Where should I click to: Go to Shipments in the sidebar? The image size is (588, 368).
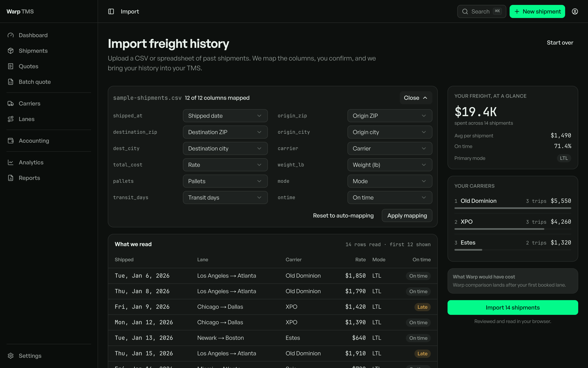pos(49,51)
